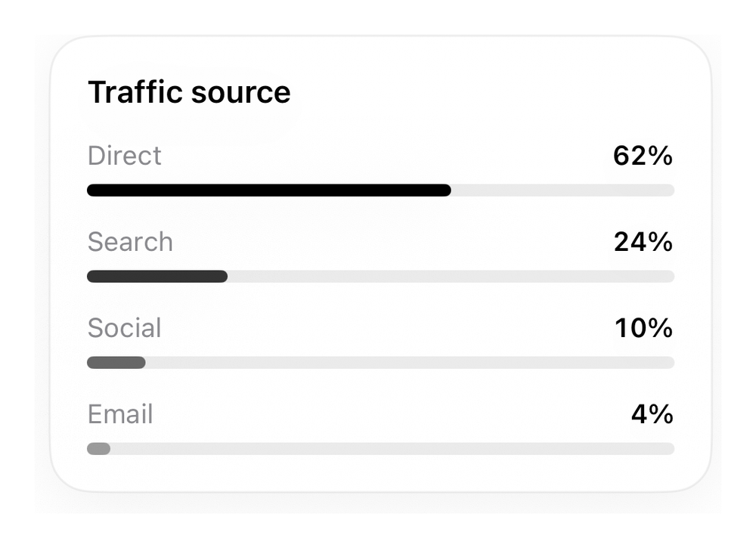
Task: Click the 62% value for Direct
Action: [643, 156]
